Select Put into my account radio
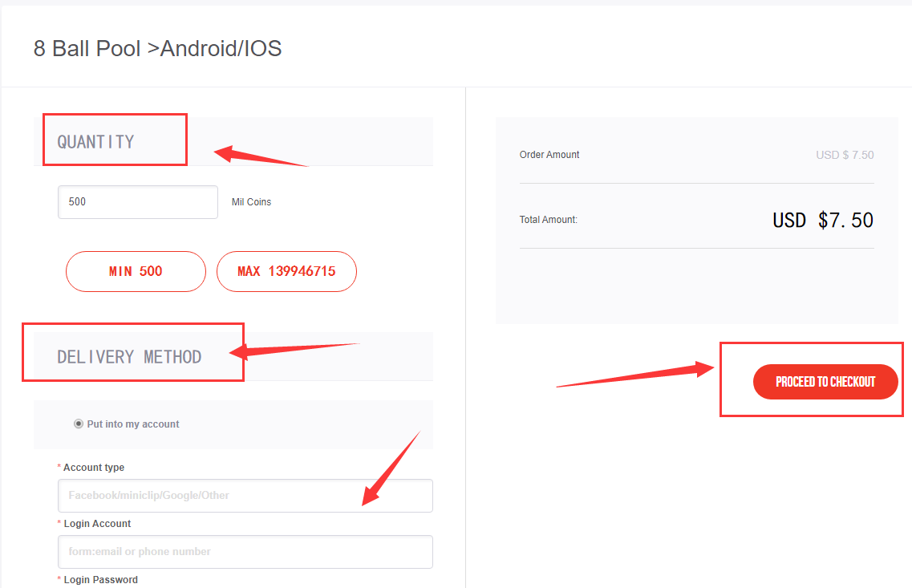The height and width of the screenshot is (588, 912). pyautogui.click(x=79, y=424)
